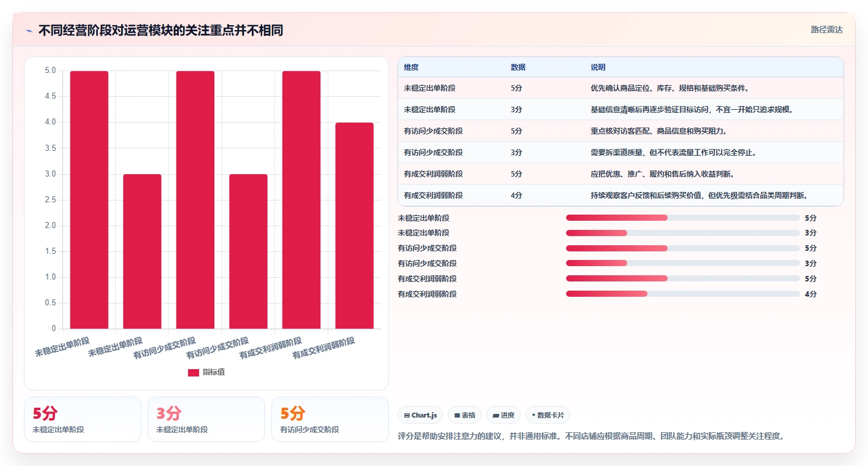Click the 维度 column header
This screenshot has width=868, height=466.
pyautogui.click(x=412, y=67)
